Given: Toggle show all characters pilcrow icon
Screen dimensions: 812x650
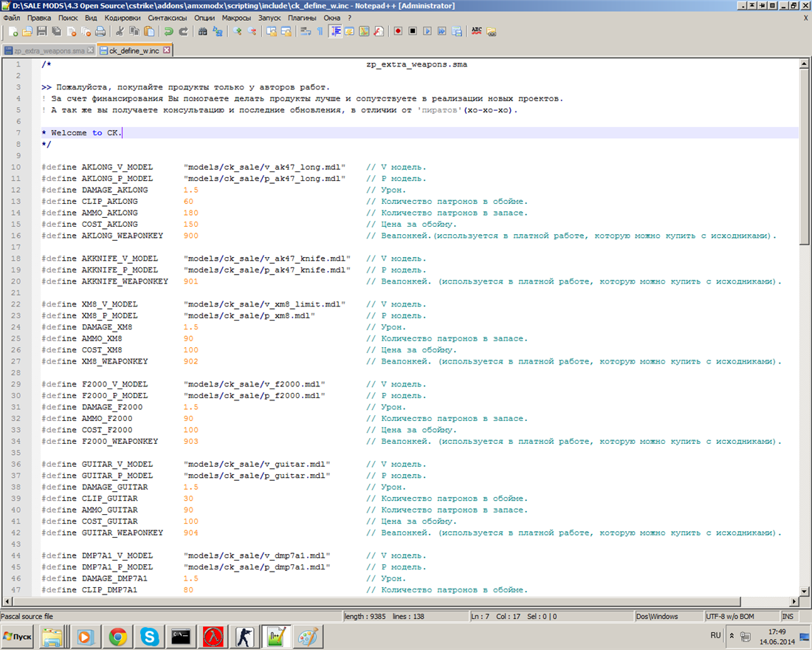Looking at the screenshot, I should tap(320, 32).
